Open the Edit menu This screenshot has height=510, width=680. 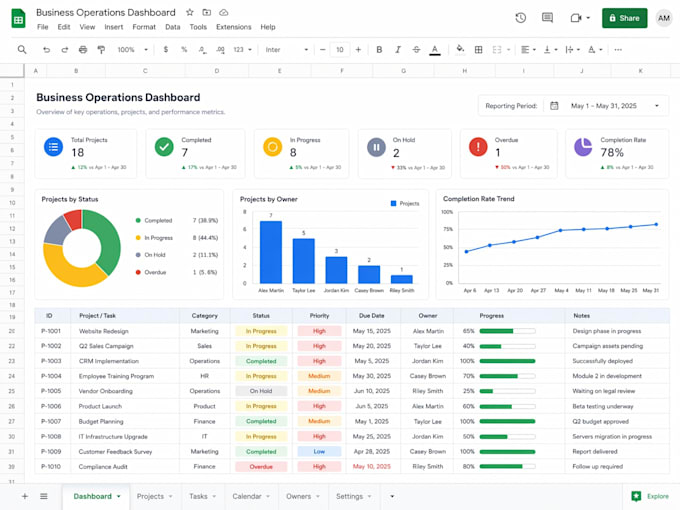tap(64, 27)
